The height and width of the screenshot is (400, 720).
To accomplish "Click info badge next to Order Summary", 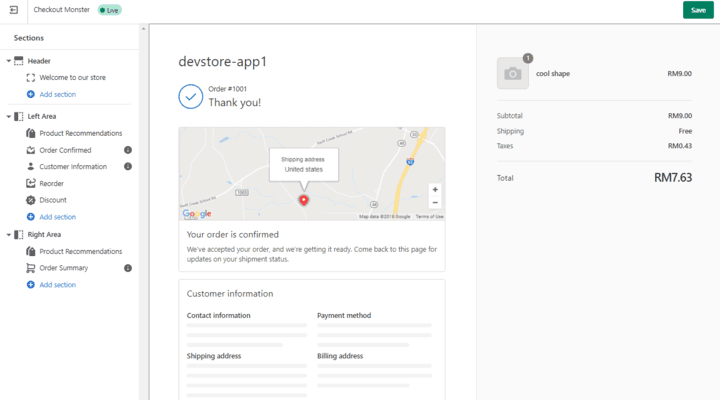I will coord(128,268).
